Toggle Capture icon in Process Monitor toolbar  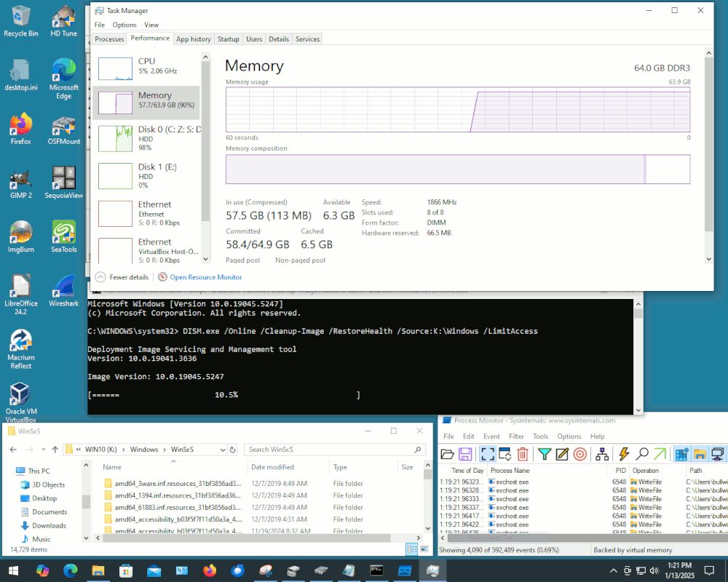488,454
